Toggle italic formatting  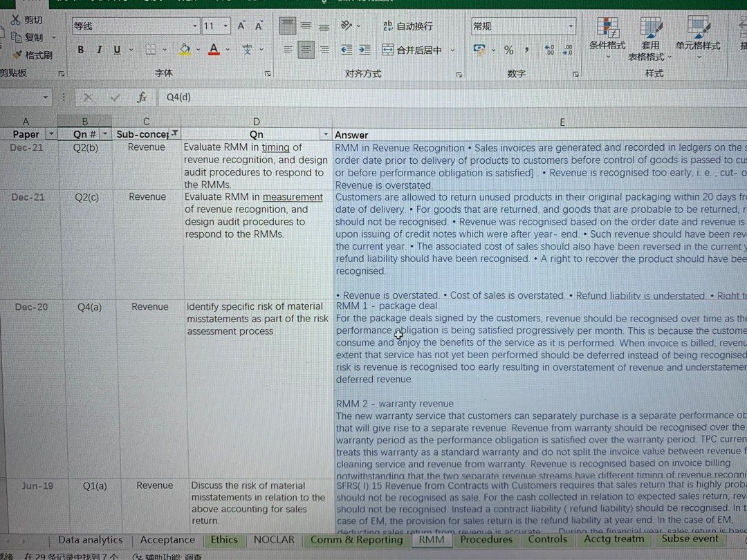pos(99,50)
